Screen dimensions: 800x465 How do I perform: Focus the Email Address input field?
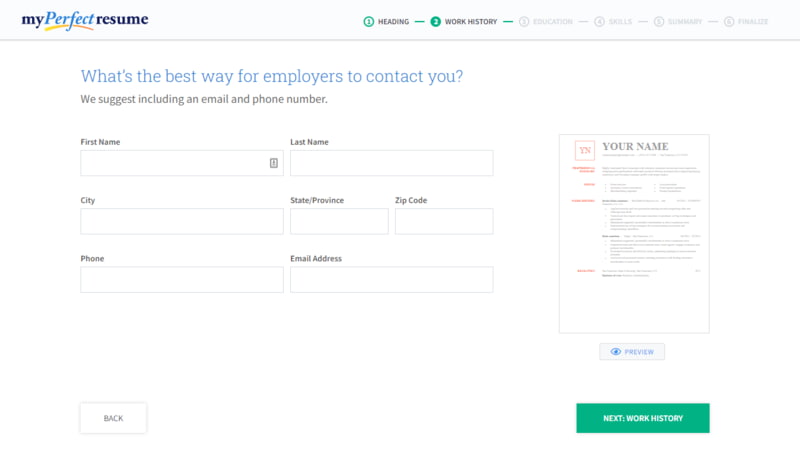392,279
